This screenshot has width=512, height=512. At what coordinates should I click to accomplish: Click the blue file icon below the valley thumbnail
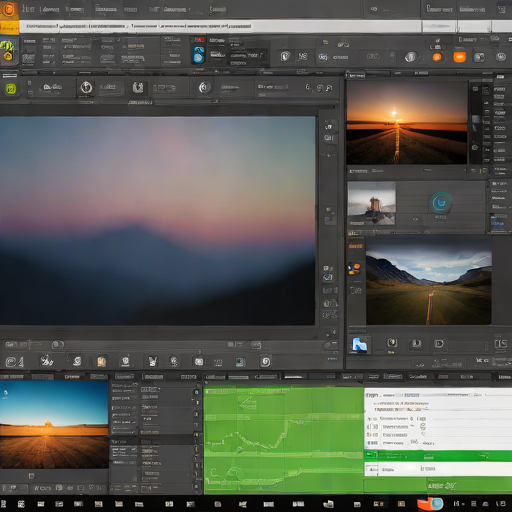pos(359,345)
